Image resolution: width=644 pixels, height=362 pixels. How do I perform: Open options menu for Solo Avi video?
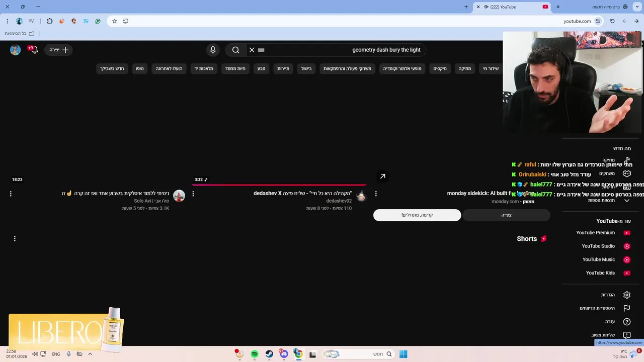[11, 194]
